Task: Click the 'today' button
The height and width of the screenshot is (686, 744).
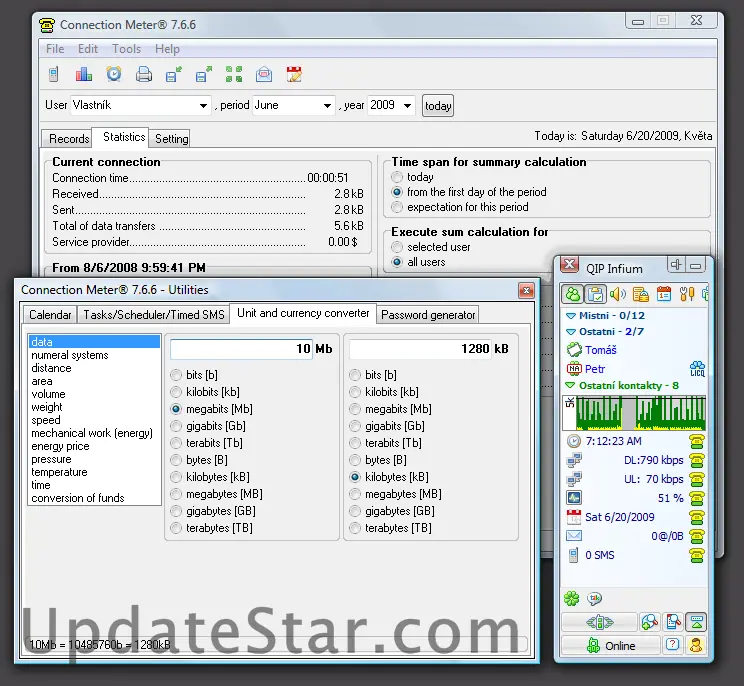Action: click(437, 106)
